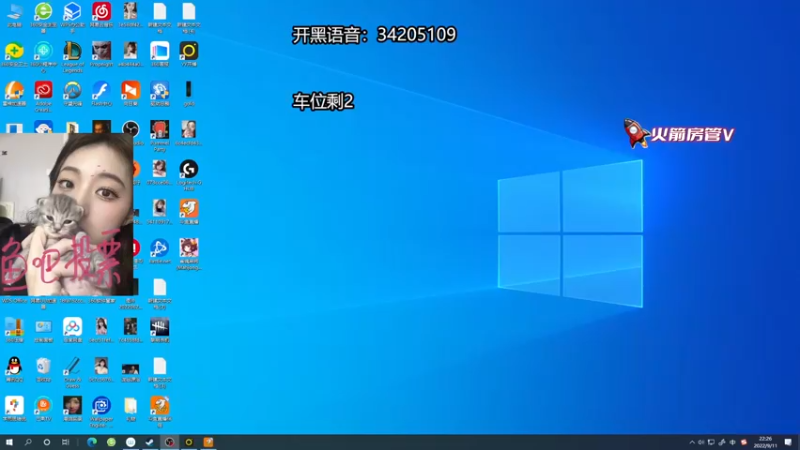Expand hidden system tray icons
800x450 pixels.
point(692,442)
